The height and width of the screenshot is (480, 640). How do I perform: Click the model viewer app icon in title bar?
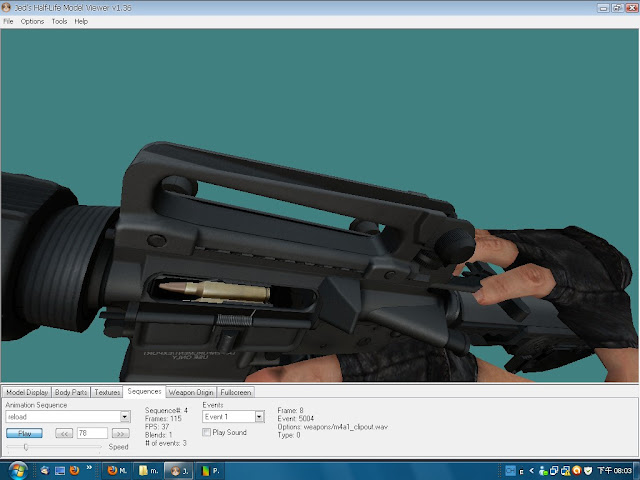(6, 7)
